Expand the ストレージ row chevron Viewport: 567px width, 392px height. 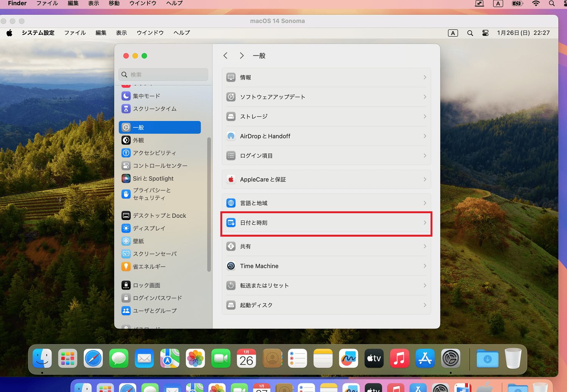tap(425, 116)
